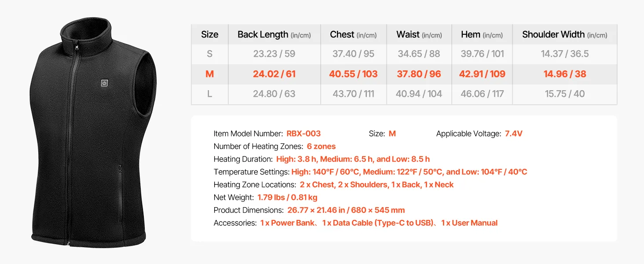Click the Shoulder Width column header
The height and width of the screenshot is (264, 644).
564,34
